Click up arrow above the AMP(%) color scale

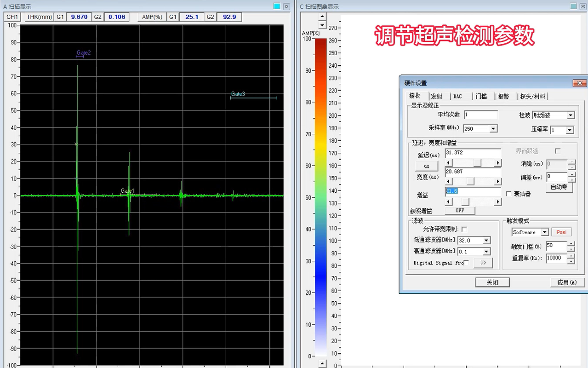pyautogui.click(x=322, y=17)
